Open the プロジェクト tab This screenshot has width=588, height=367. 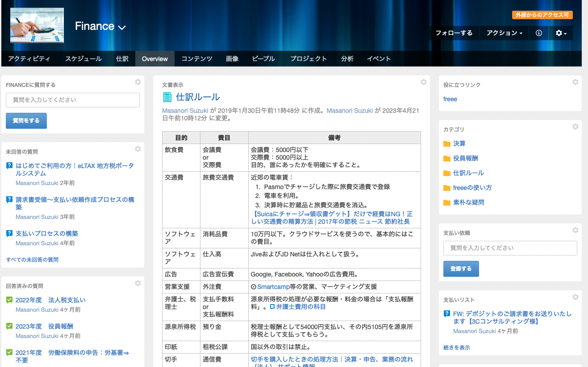click(x=309, y=59)
